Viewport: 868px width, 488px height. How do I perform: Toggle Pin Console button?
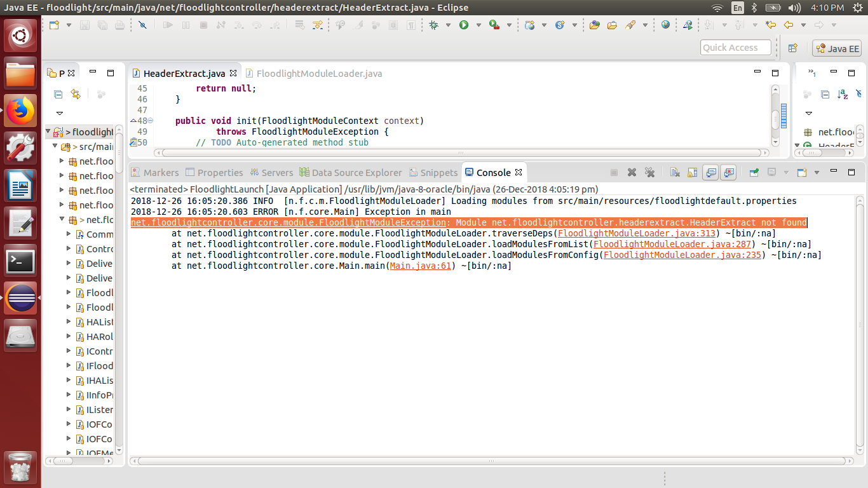754,172
